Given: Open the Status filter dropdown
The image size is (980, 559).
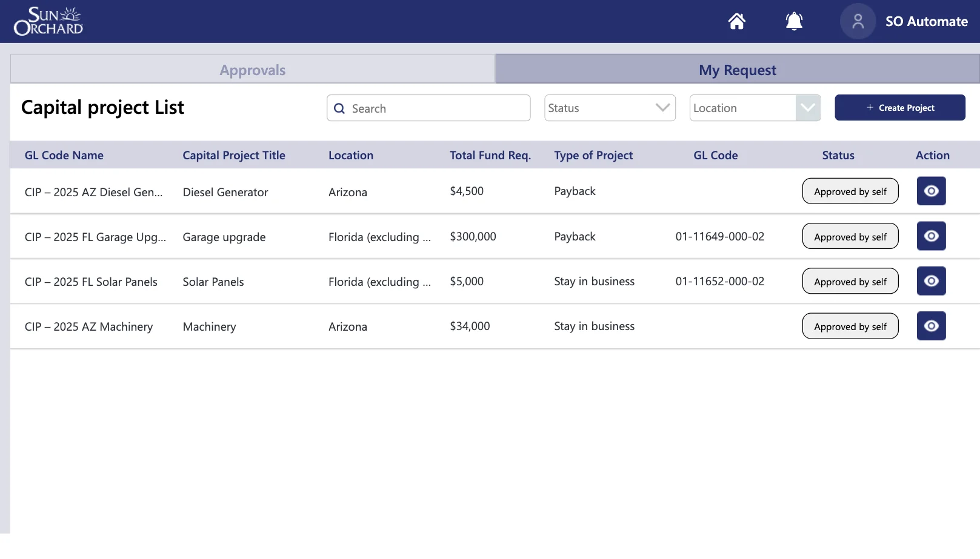Looking at the screenshot, I should point(609,108).
